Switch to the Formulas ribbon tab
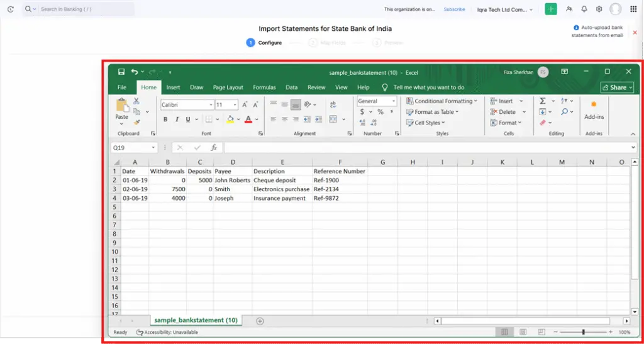Screen dimensions: 644x344 pos(264,87)
